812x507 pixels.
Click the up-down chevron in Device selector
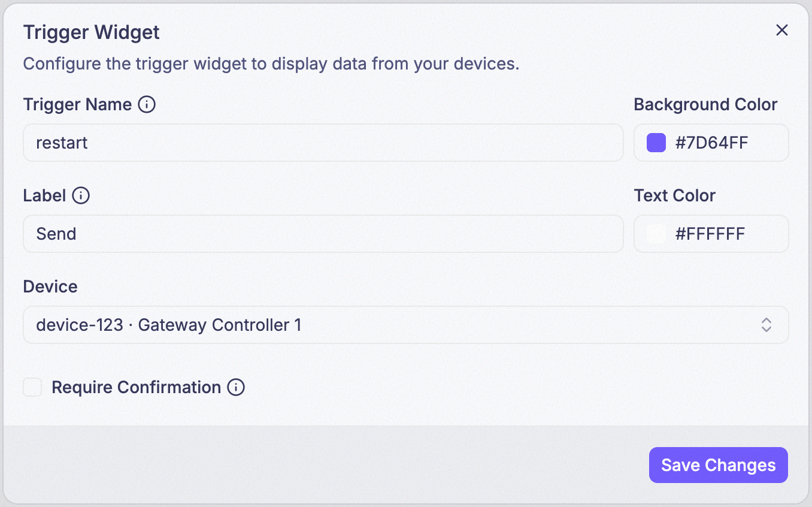tap(766, 325)
